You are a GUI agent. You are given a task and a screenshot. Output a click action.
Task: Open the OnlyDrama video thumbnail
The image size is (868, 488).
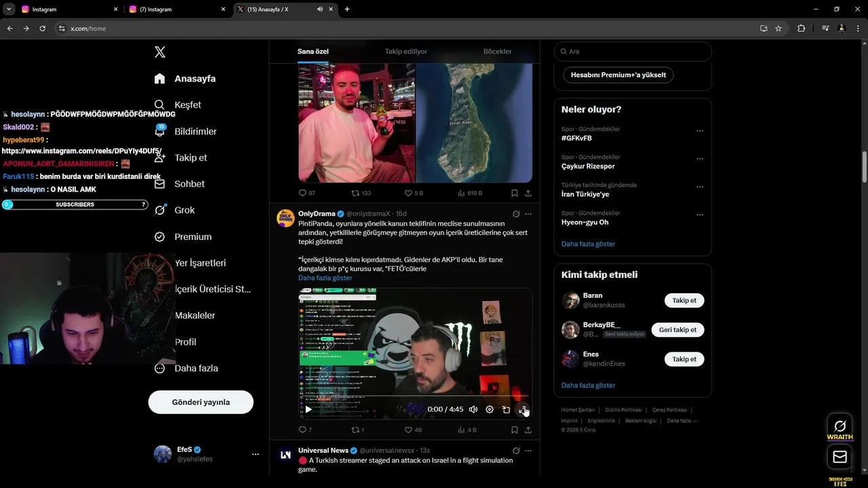(x=415, y=354)
